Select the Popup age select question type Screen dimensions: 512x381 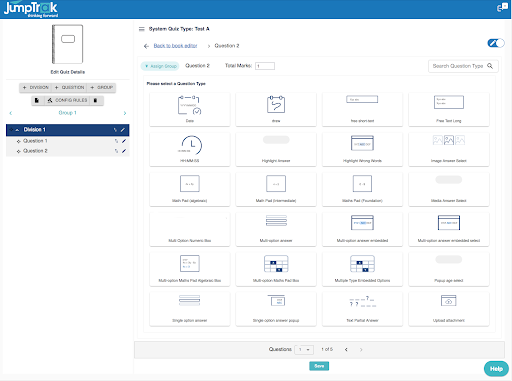(x=449, y=269)
